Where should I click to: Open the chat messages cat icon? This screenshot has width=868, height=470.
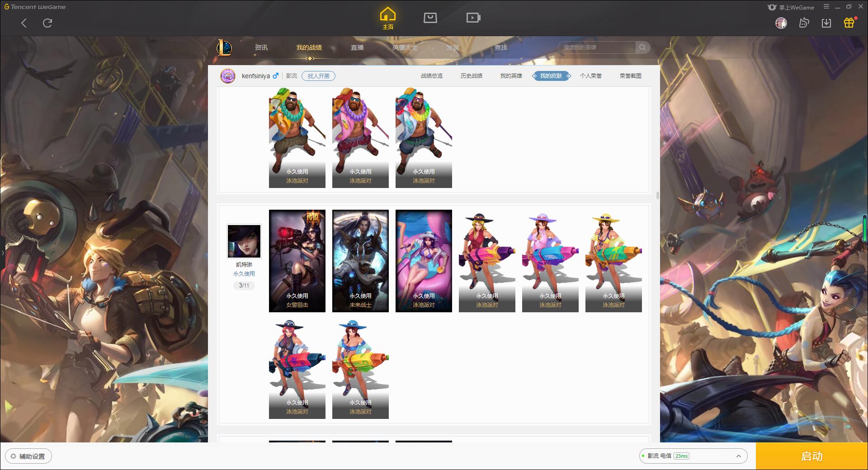click(x=804, y=23)
